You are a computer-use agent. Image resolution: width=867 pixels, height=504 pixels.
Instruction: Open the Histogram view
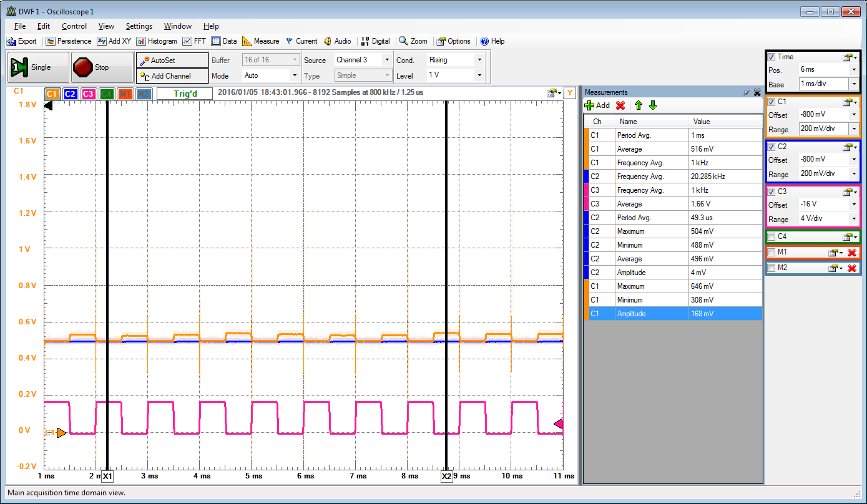pos(157,41)
